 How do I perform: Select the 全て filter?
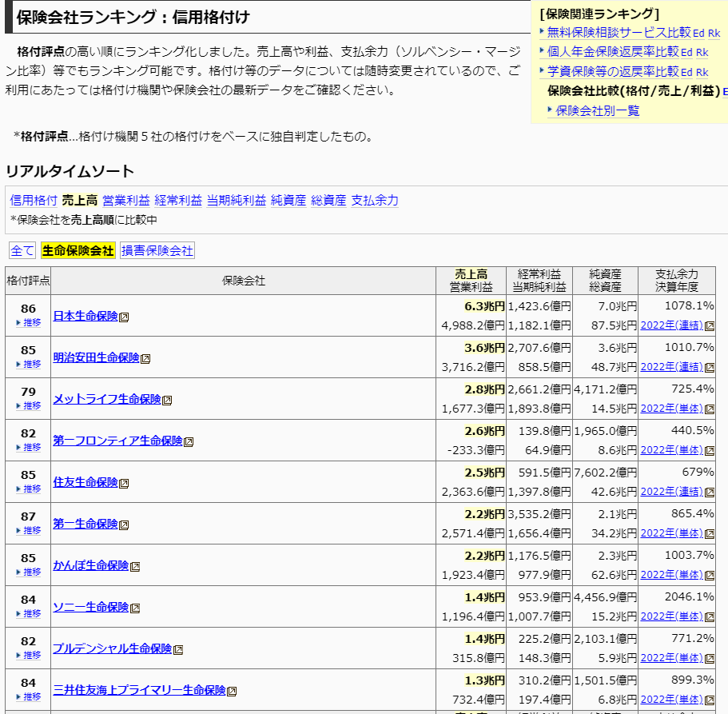(x=22, y=251)
